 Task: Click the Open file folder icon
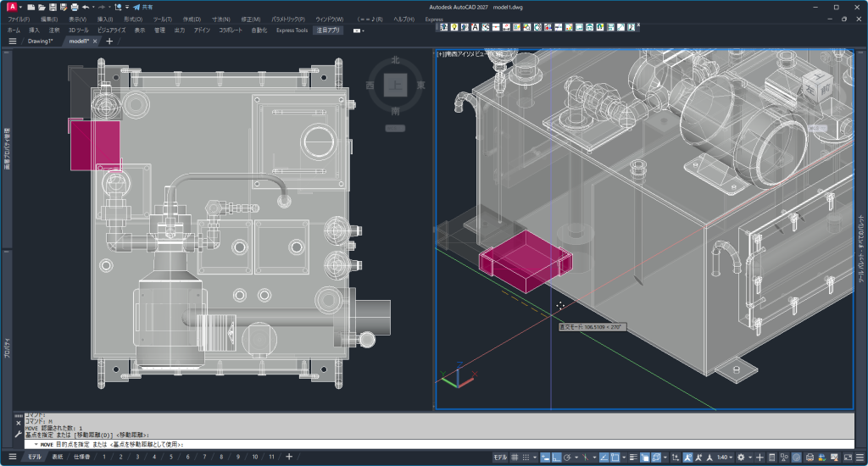(42, 7)
